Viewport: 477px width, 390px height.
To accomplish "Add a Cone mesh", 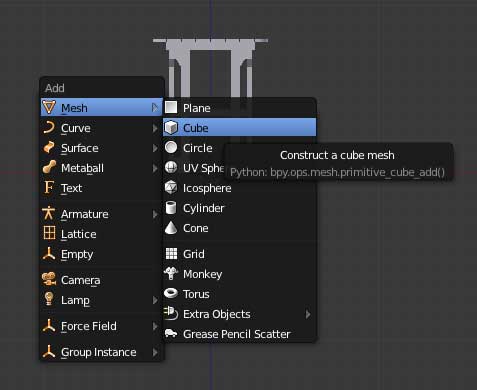I will (239, 228).
